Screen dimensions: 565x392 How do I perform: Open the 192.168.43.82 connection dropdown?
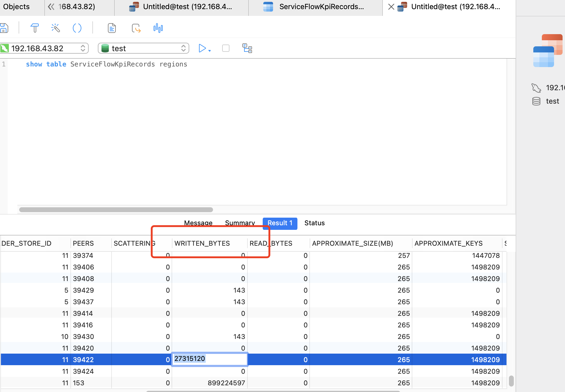[x=44, y=48]
